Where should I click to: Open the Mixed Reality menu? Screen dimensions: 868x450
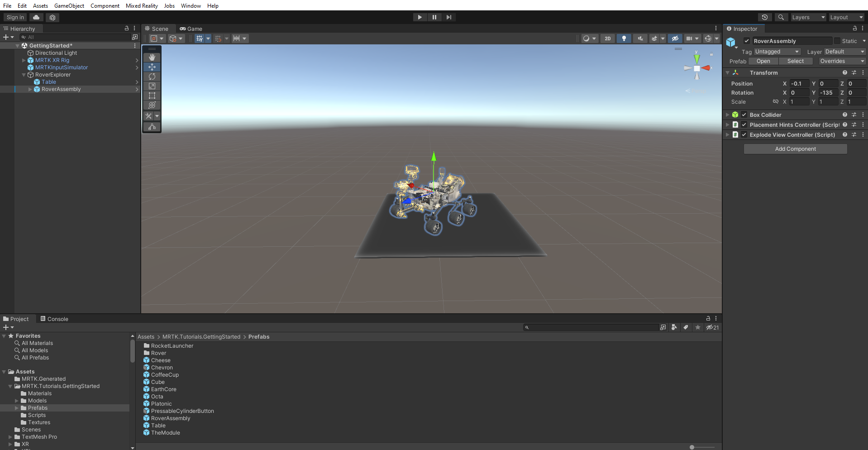click(x=142, y=5)
